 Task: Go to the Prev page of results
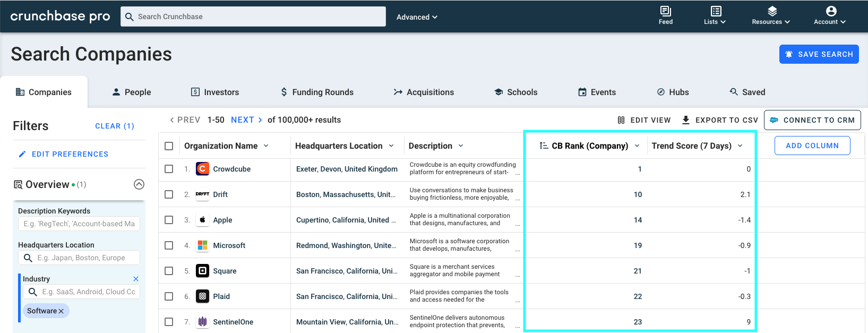[185, 120]
